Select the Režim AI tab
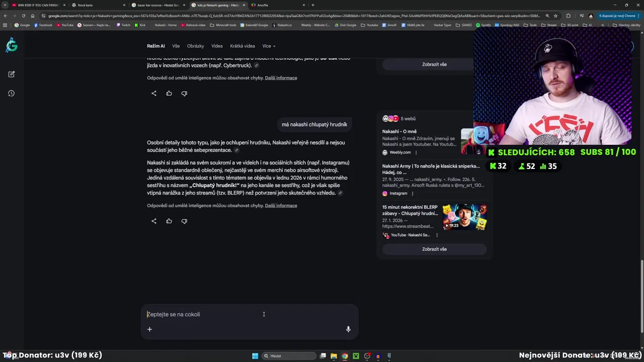Image resolution: width=644 pixels, height=362 pixels. coord(156,46)
